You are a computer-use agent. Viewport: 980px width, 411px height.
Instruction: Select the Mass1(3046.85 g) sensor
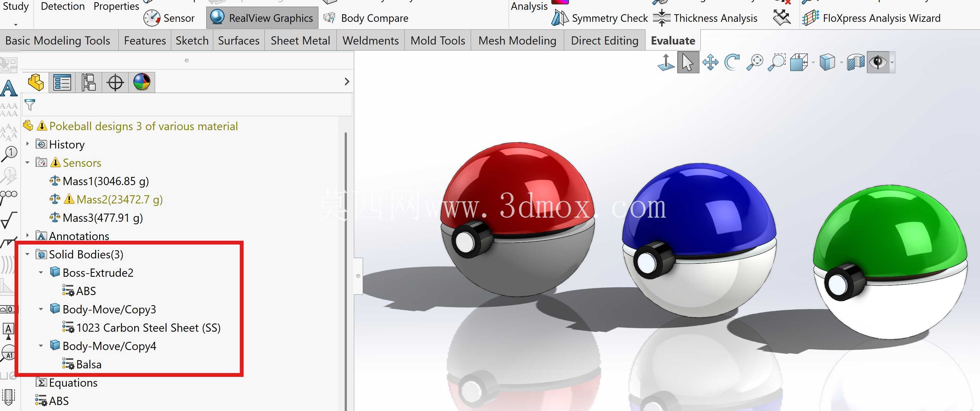(x=99, y=181)
